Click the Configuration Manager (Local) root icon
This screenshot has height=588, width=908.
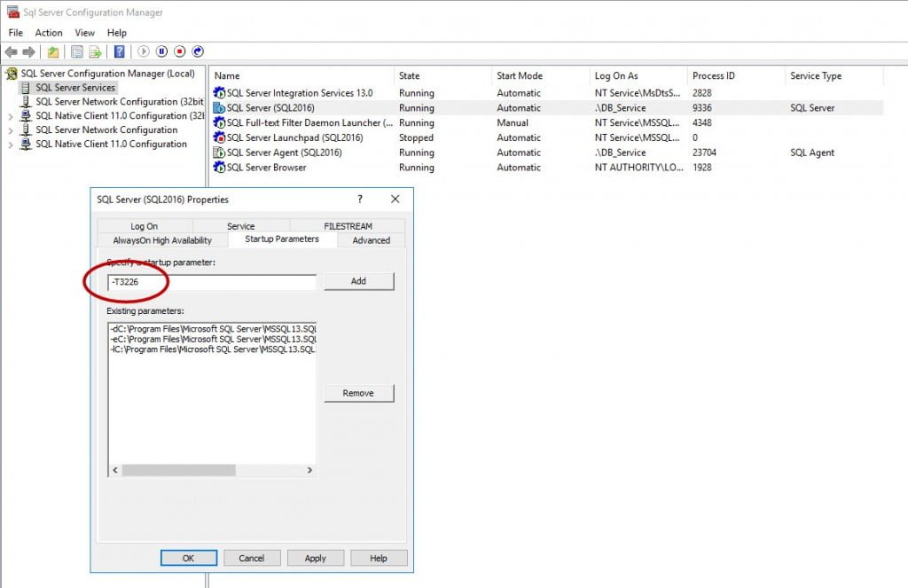point(12,74)
